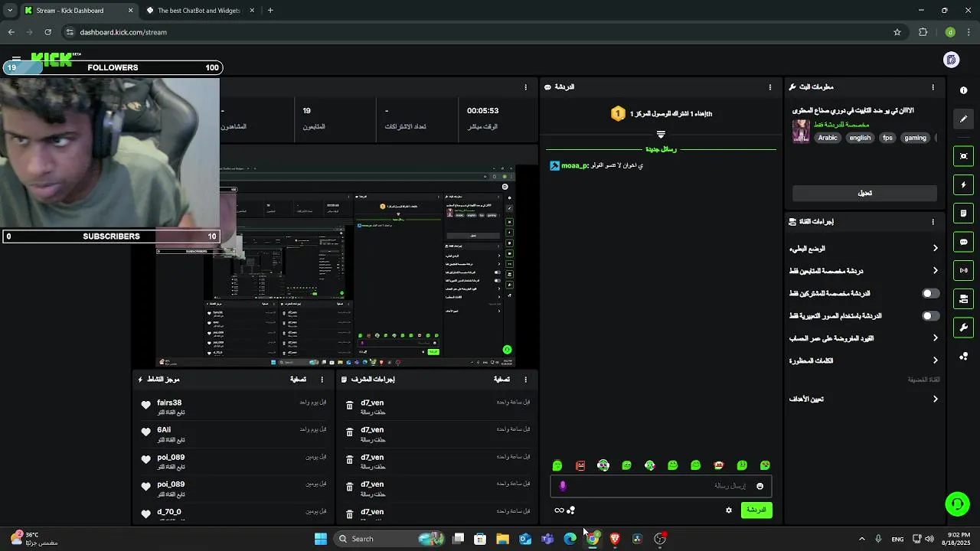Screen dimensions: 980x551
Task: Open chat settings gear icon
Action: pos(729,510)
